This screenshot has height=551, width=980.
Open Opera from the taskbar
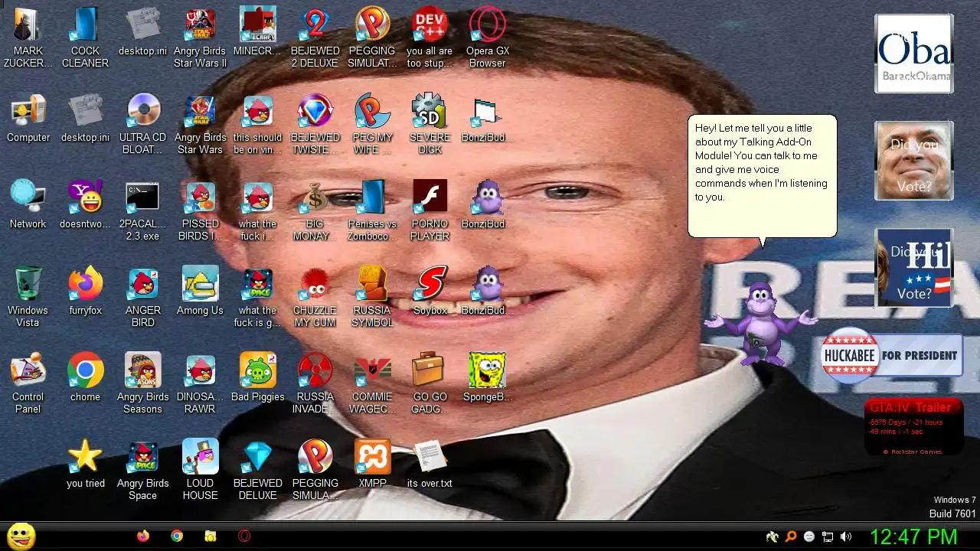244,536
